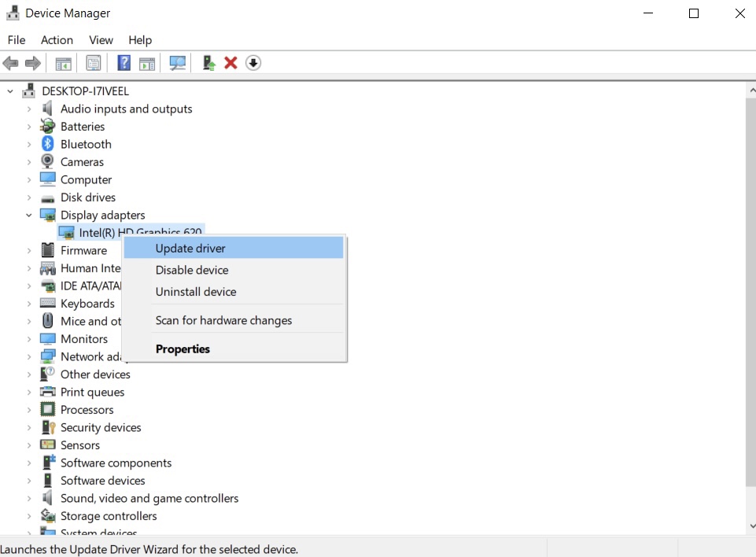
Task: Expand the Sensors category arrow
Action: (x=29, y=445)
